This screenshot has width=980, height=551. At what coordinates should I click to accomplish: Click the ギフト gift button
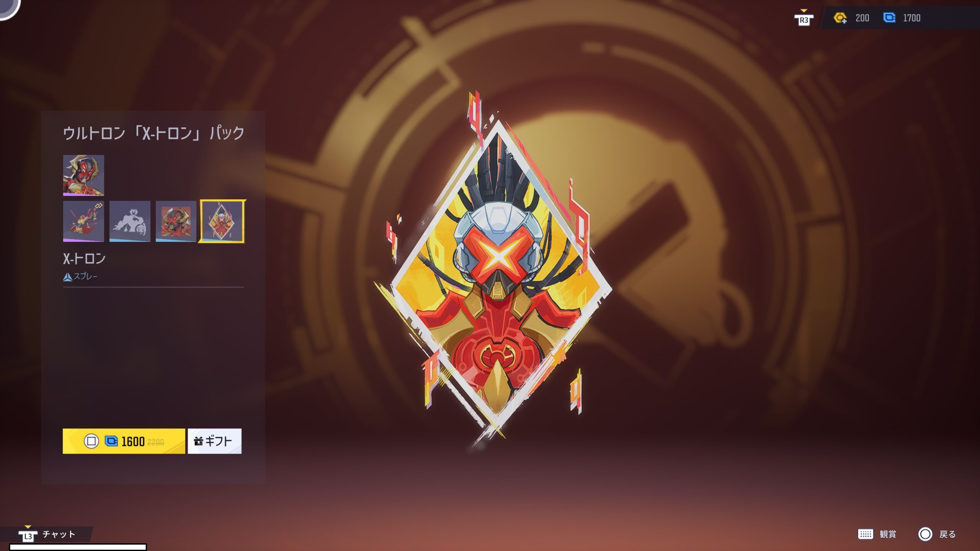pos(214,441)
